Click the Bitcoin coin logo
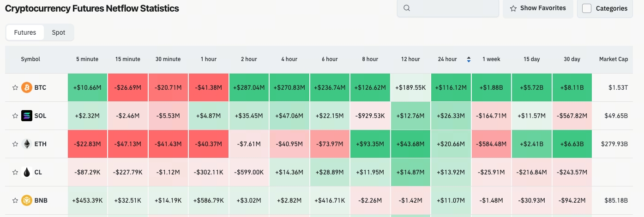 tap(27, 87)
